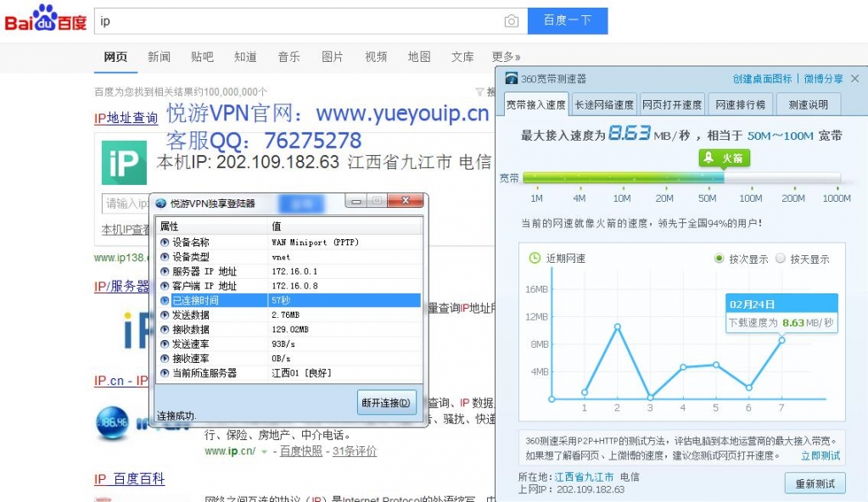Switch to the 长途网络速度 tab

604,105
